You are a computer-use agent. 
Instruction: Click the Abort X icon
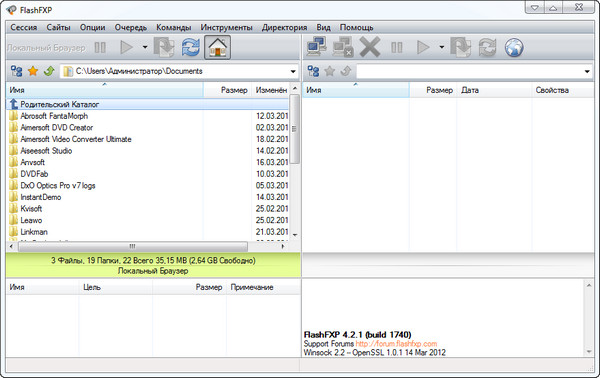click(x=370, y=47)
